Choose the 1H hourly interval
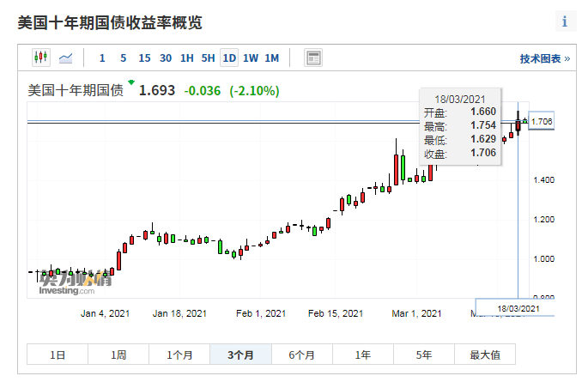 (x=187, y=58)
